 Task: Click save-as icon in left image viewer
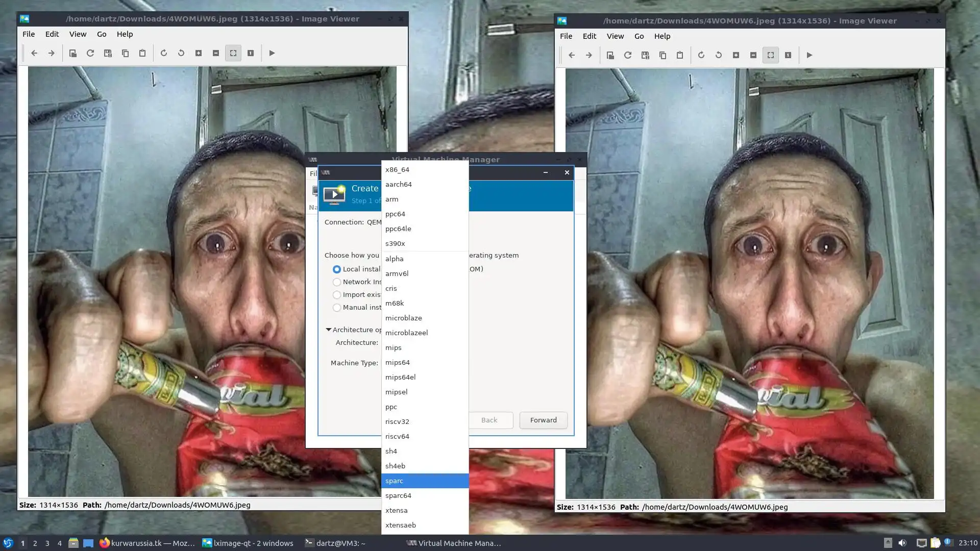click(x=108, y=53)
